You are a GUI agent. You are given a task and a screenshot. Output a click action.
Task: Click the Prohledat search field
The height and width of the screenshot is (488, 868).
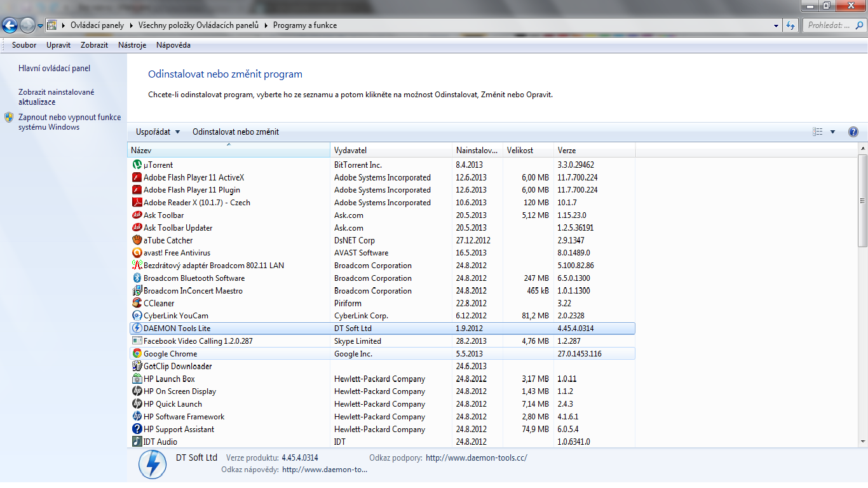click(834, 25)
